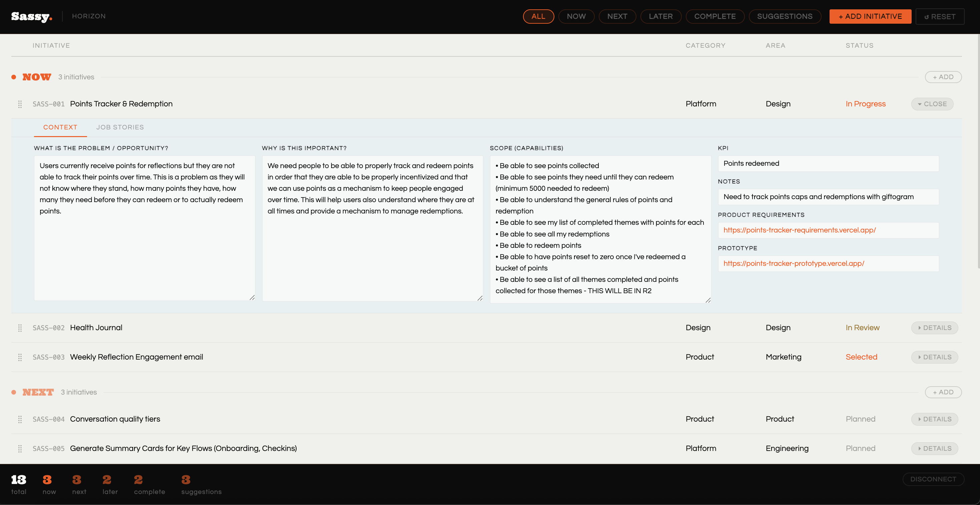Image resolution: width=980 pixels, height=505 pixels.
Task: Open the points-tracker-prototype link
Action: point(794,264)
